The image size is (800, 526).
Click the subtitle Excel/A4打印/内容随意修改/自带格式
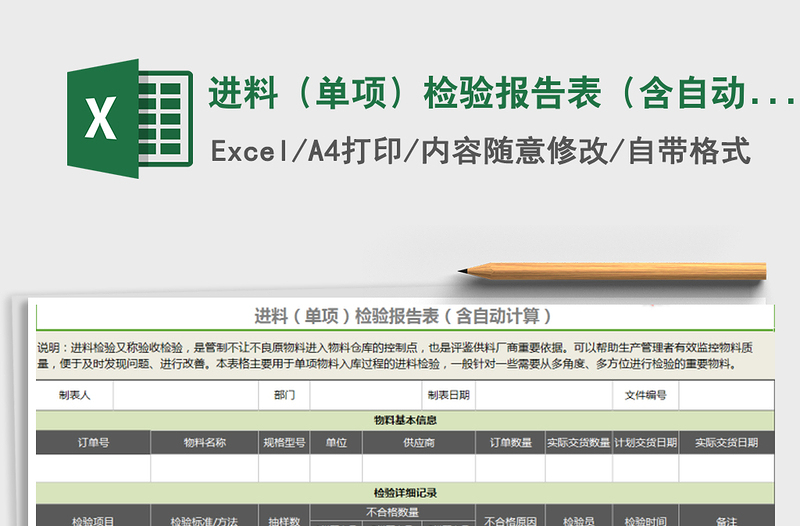(x=481, y=151)
